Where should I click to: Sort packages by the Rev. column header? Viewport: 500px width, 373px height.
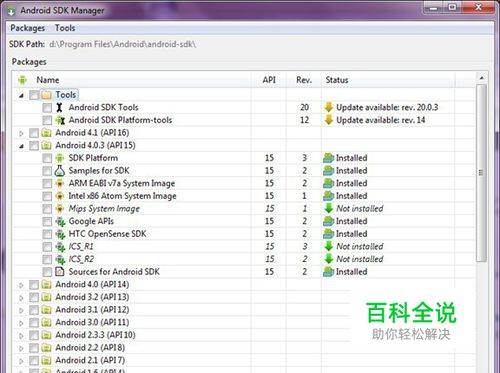[304, 80]
